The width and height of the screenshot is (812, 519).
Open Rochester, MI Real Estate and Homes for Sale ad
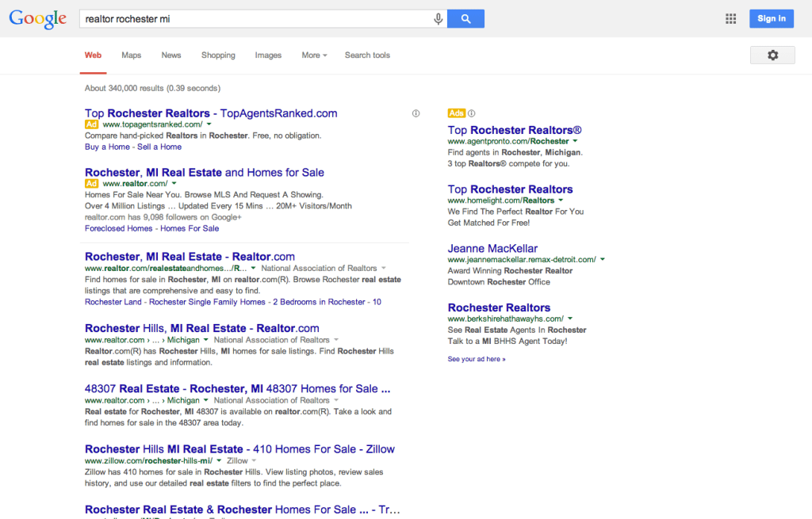click(x=205, y=172)
